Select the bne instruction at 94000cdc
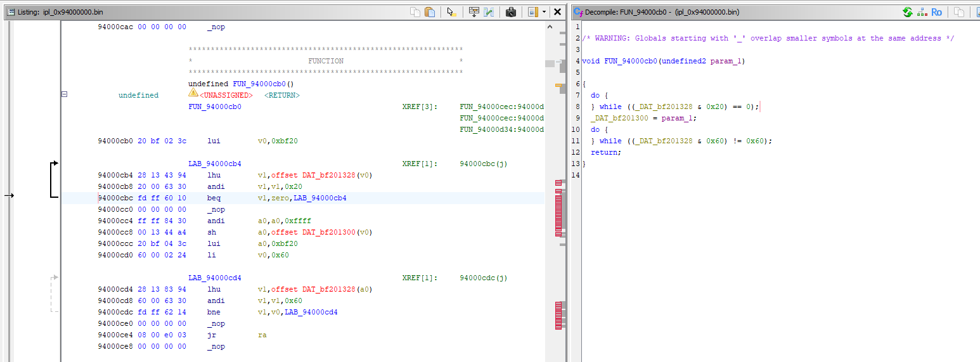 click(214, 312)
